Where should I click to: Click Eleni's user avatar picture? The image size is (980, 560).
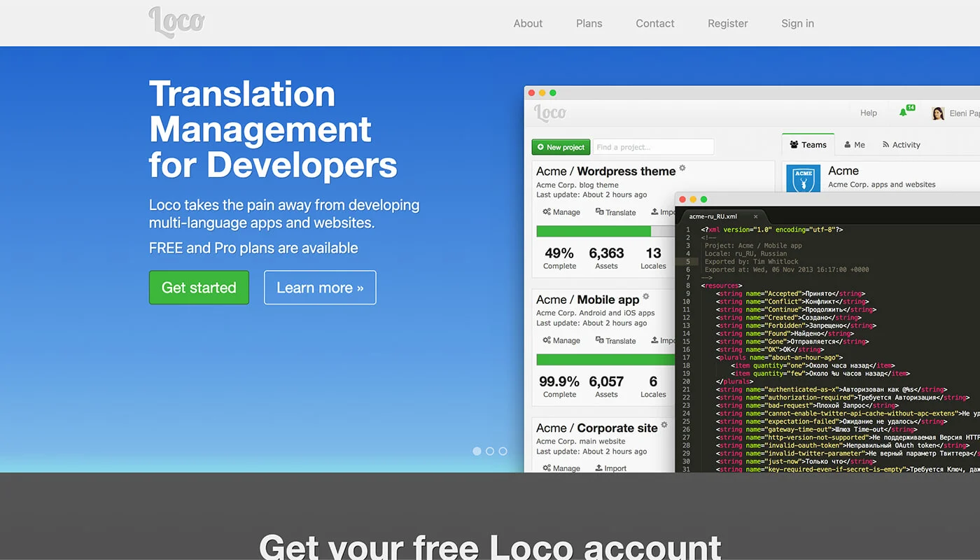[938, 113]
